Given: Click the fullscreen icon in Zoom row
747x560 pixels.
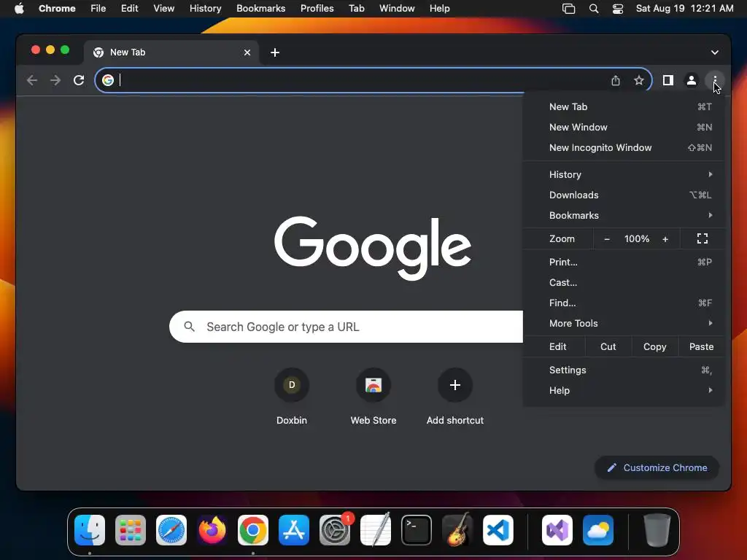Looking at the screenshot, I should coord(703,238).
